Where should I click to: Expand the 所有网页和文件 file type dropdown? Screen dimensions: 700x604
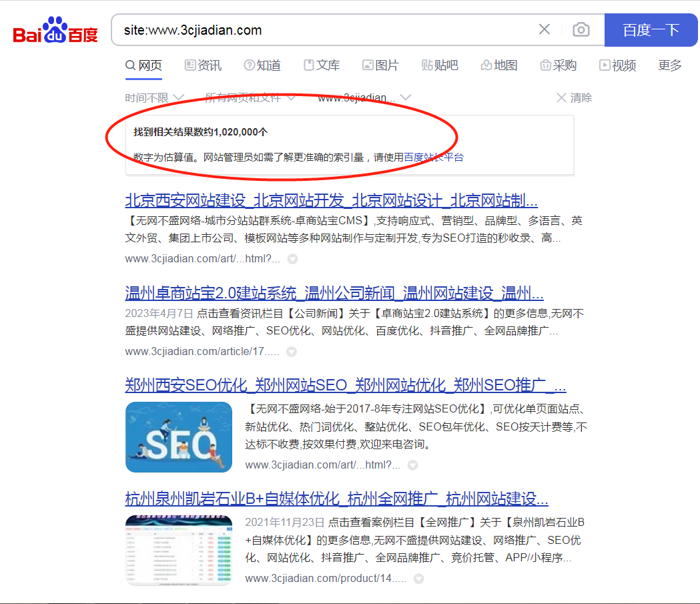coord(250,97)
